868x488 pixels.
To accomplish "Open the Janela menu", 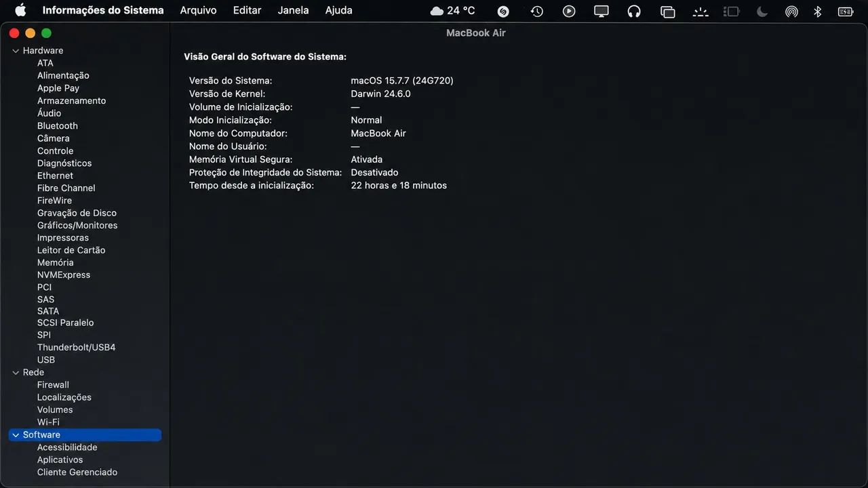I will tap(293, 10).
